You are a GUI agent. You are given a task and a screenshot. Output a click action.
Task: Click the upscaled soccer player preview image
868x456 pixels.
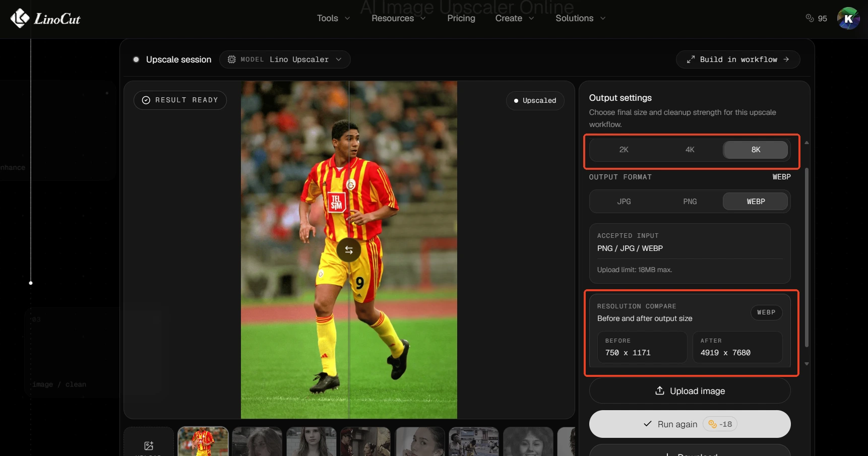(349, 250)
